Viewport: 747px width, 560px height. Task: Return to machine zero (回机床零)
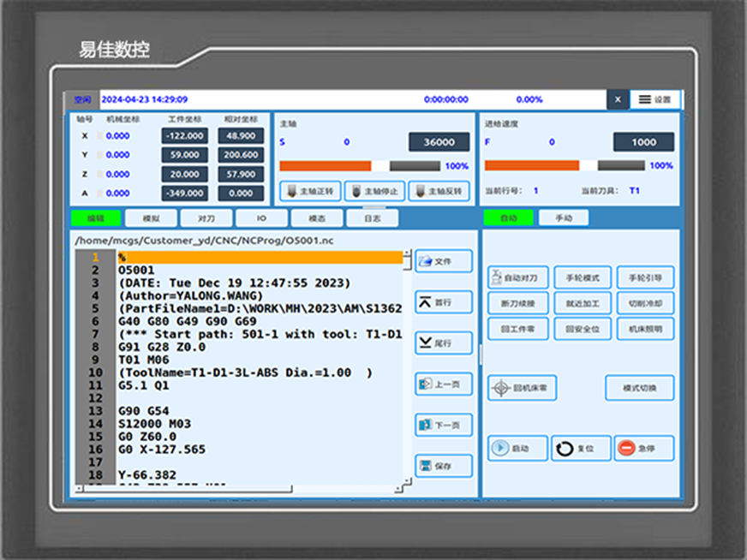coord(523,388)
